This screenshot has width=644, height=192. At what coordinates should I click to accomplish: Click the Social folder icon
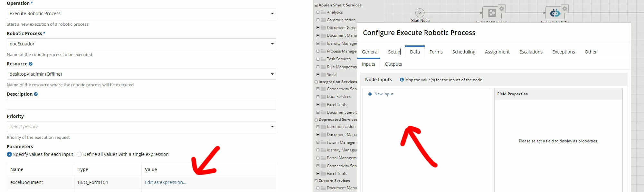point(323,74)
